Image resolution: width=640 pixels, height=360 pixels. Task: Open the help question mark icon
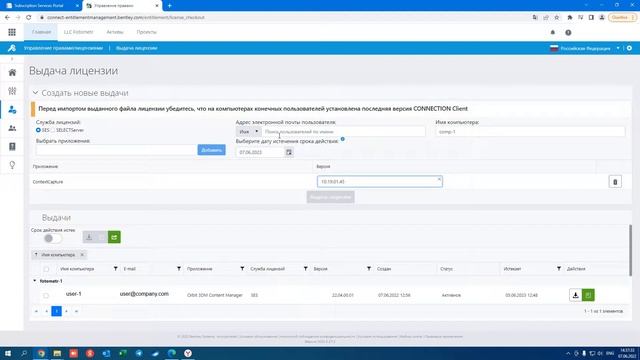point(568,32)
